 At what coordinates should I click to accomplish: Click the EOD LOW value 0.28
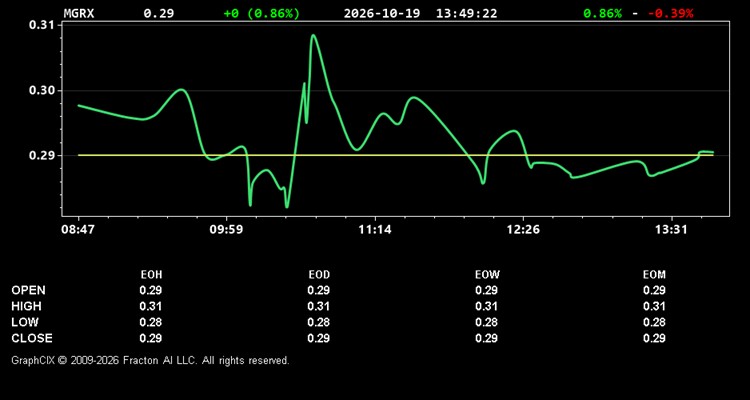pyautogui.click(x=319, y=322)
